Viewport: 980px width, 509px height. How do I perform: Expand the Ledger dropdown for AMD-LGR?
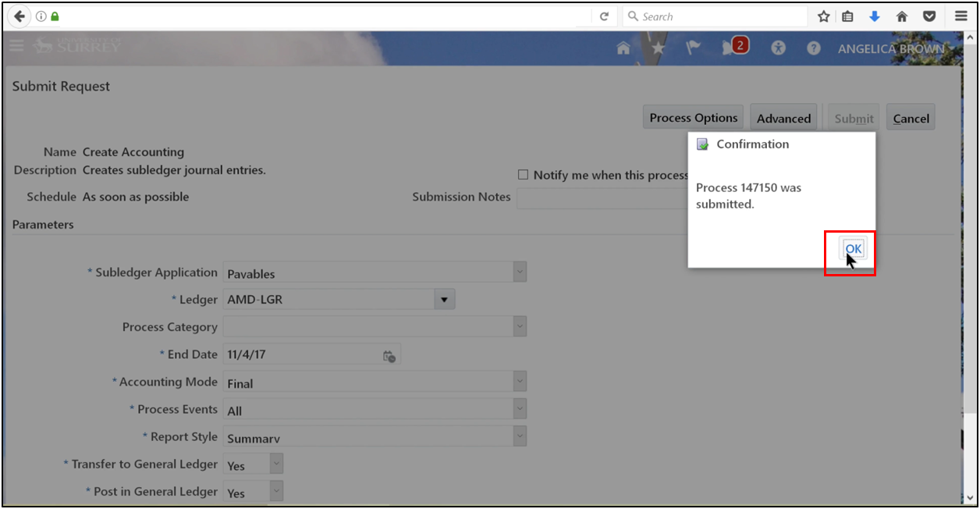pos(444,299)
